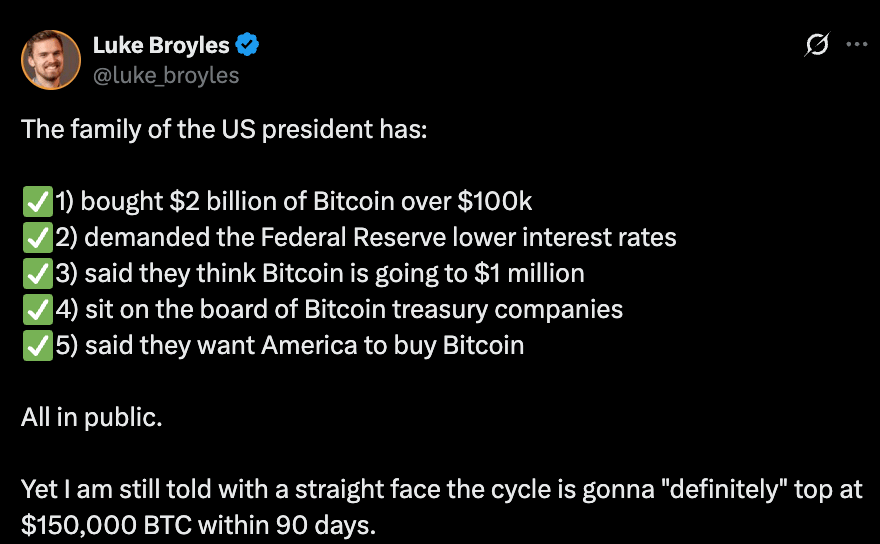Click the green check before item 2
This screenshot has height=544, width=880.
click(37, 238)
